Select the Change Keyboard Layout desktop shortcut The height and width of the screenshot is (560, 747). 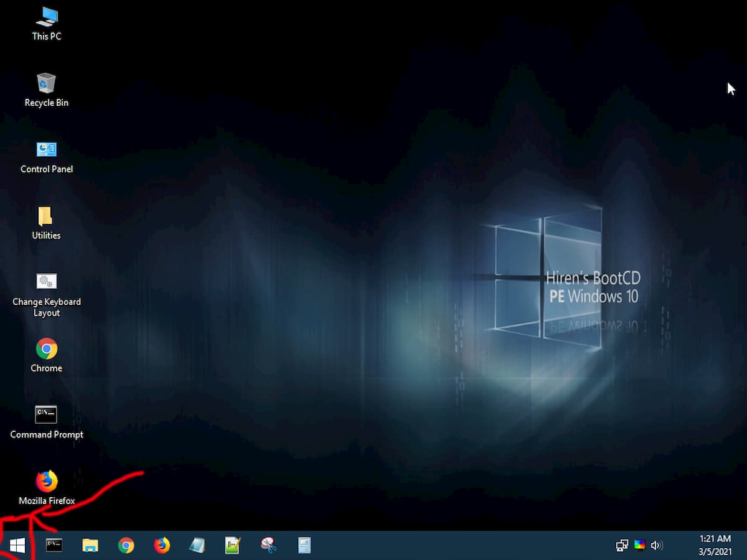point(47,295)
